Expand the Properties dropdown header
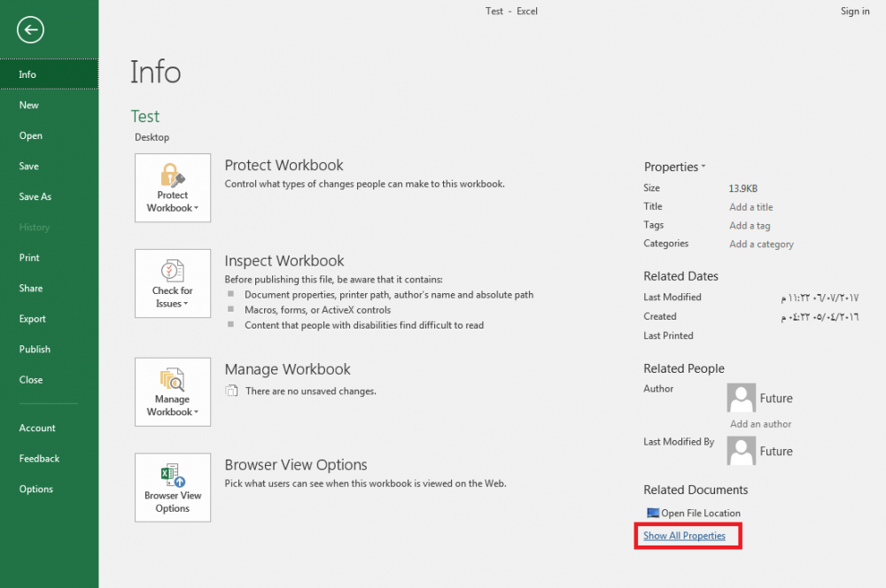The height and width of the screenshot is (588, 886). click(x=674, y=166)
